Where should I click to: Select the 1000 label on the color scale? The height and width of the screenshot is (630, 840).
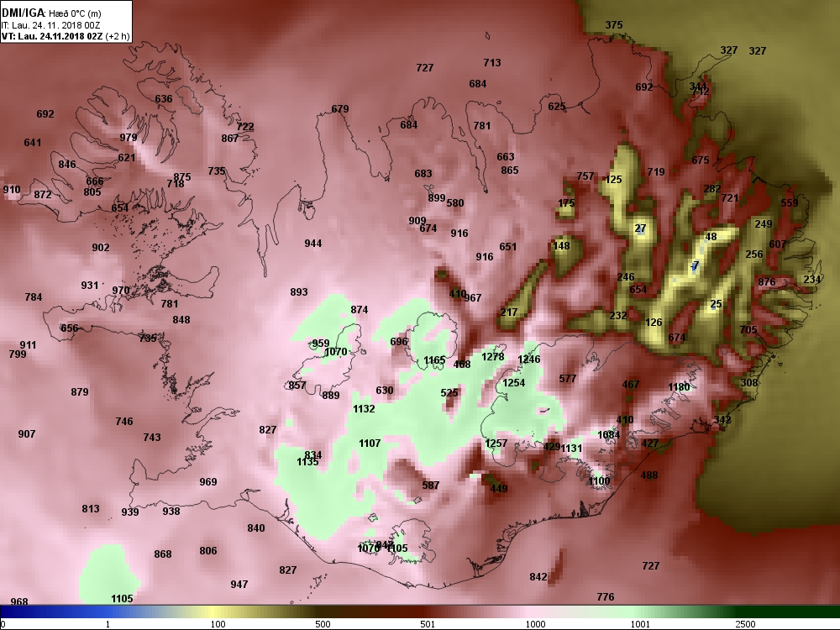coord(536,624)
